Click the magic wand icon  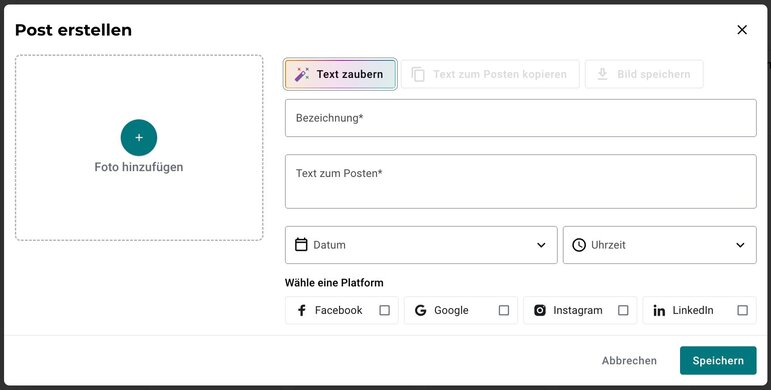[x=301, y=74]
